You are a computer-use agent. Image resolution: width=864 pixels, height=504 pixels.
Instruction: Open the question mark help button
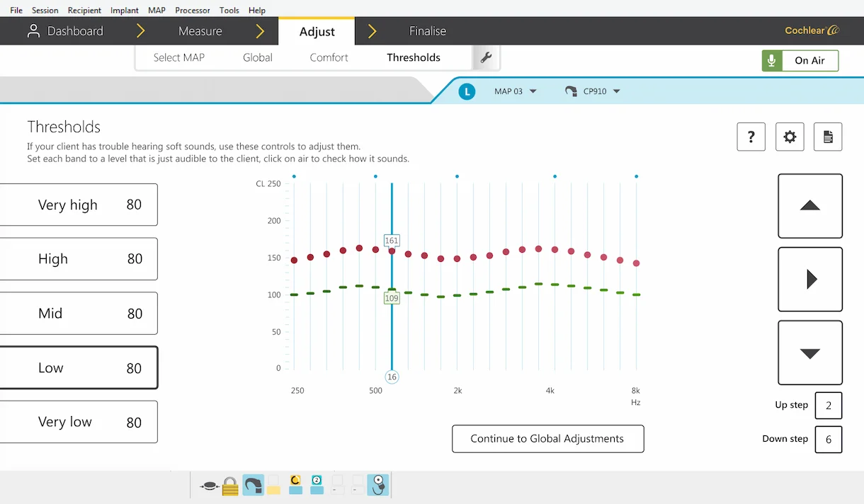tap(751, 137)
